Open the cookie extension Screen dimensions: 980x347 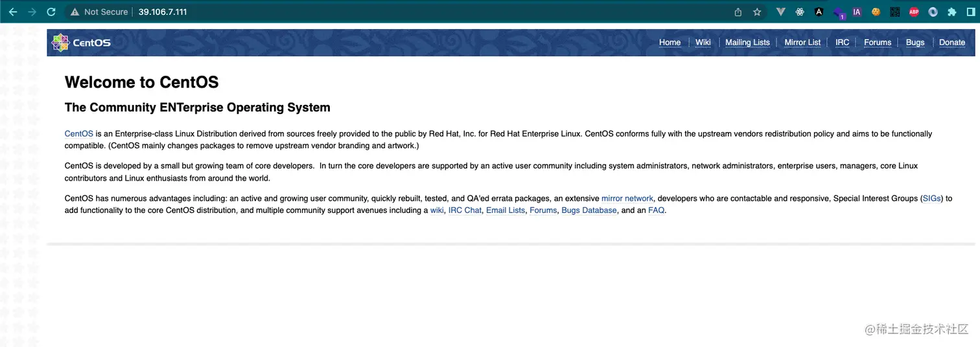click(876, 12)
